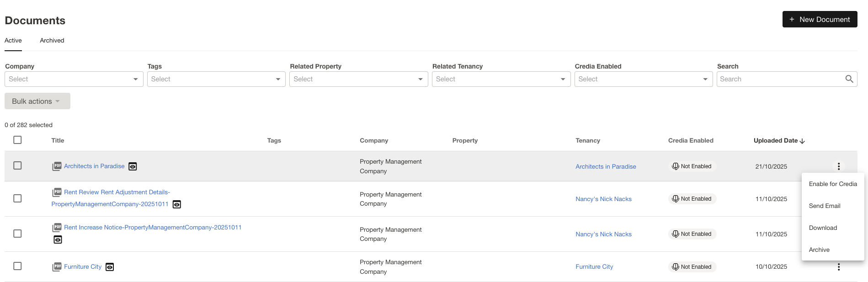The image size is (868, 282).
Task: Click the search magnifier icon
Action: point(849,79)
